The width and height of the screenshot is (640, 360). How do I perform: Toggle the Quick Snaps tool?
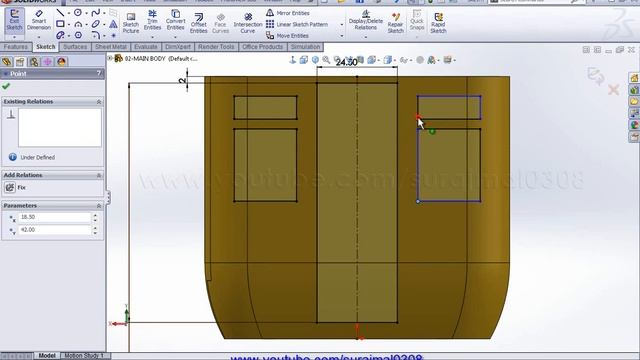pos(417,20)
